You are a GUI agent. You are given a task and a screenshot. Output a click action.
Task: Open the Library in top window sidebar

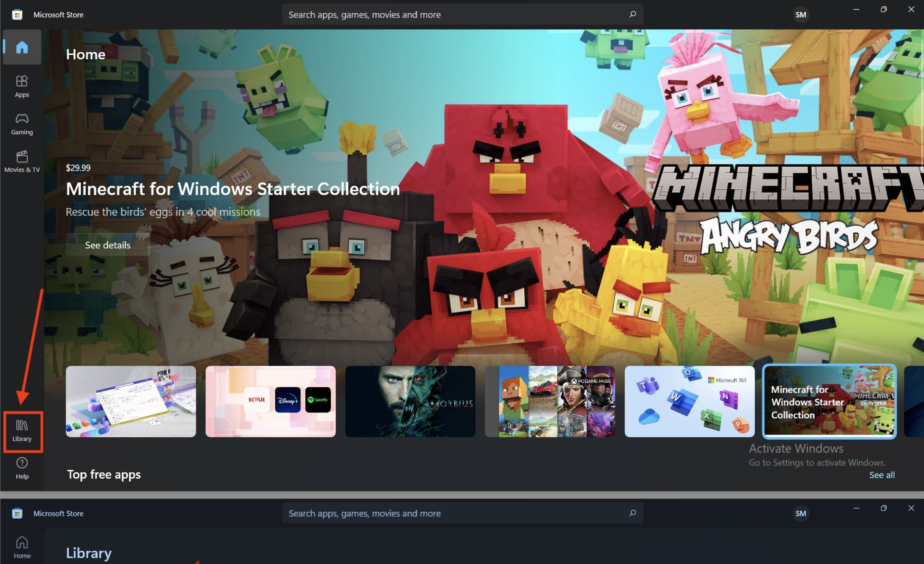[22, 431]
